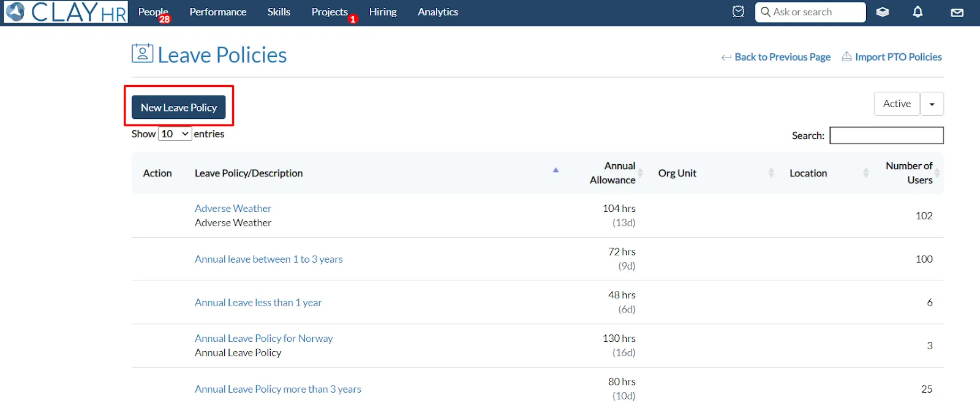Open the Skills menu

pos(279,12)
